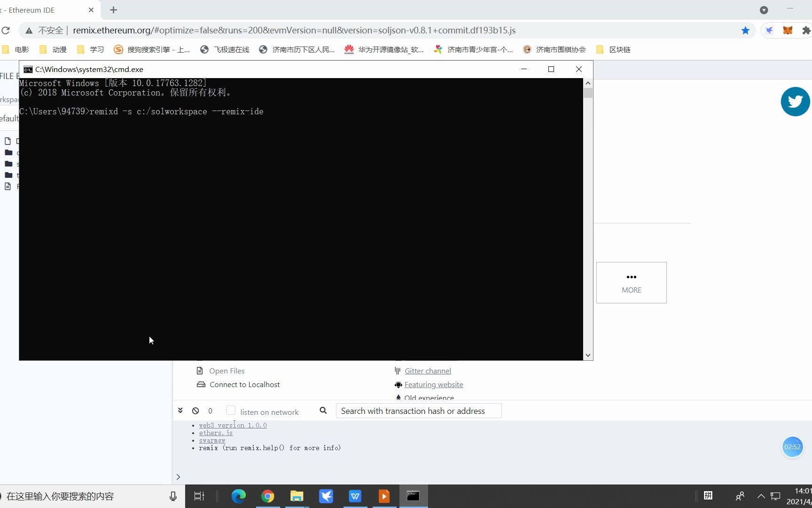Image resolution: width=812 pixels, height=508 pixels.
Task: Open the swarmgw link in terminal
Action: coord(212,440)
